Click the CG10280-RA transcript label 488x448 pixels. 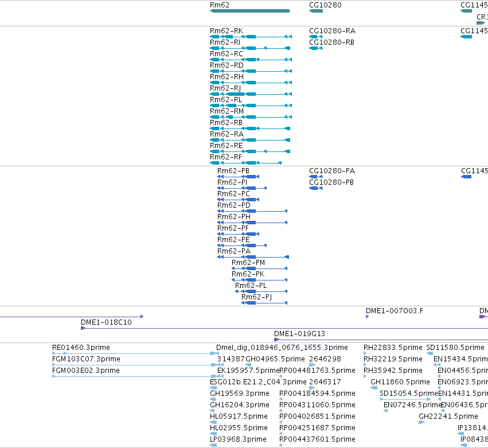point(332,31)
